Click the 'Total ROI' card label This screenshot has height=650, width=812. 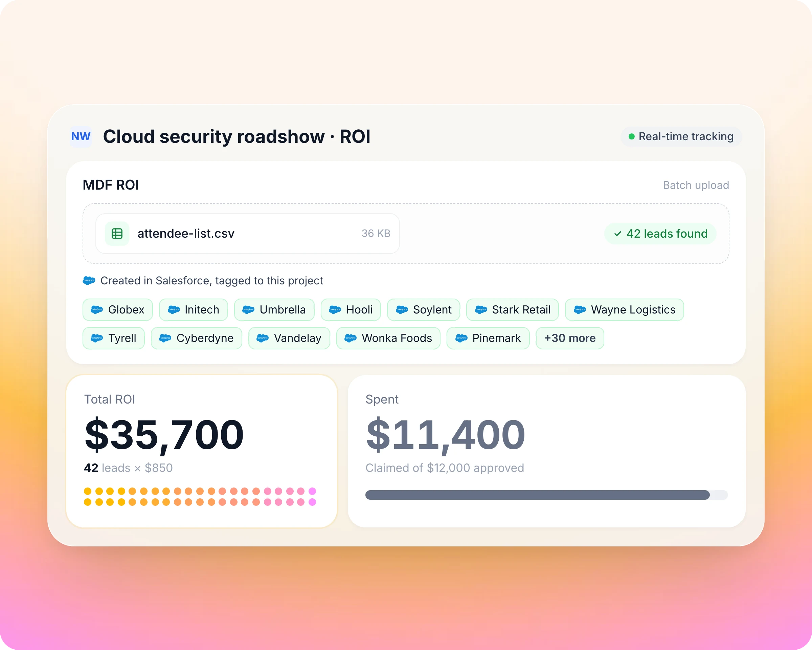click(x=110, y=399)
